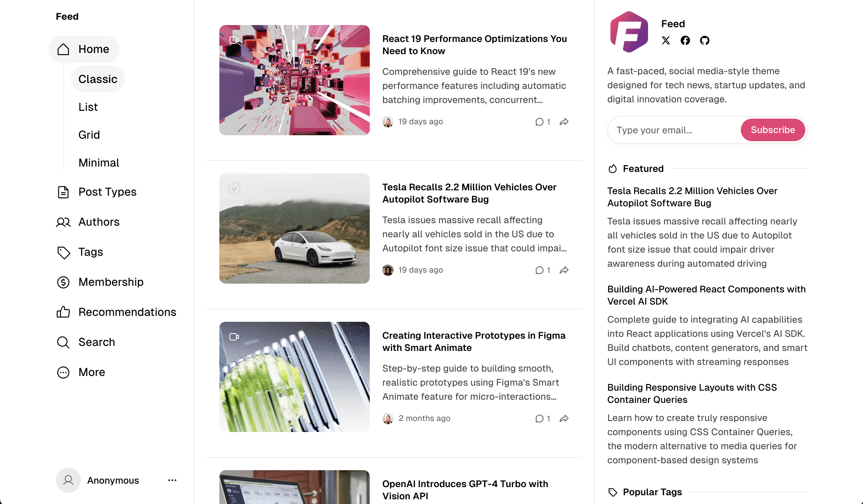This screenshot has width=863, height=504.
Task: Open the Facebook social icon
Action: point(685,40)
